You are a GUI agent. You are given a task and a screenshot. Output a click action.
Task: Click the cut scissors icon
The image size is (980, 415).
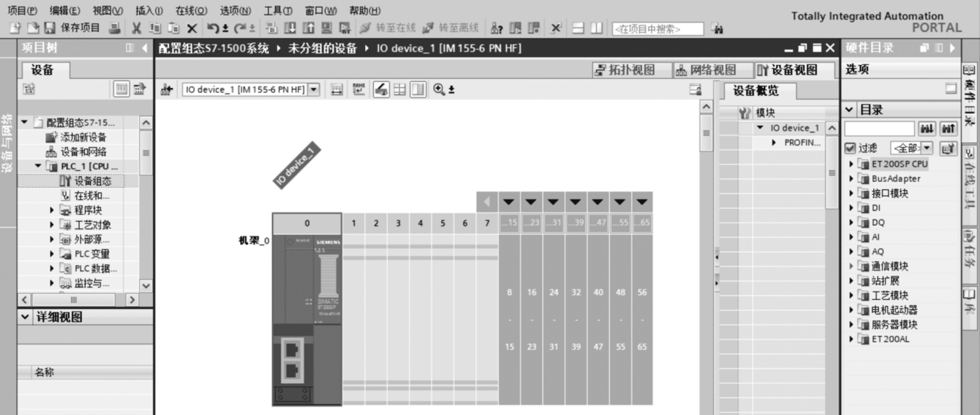[x=136, y=28]
